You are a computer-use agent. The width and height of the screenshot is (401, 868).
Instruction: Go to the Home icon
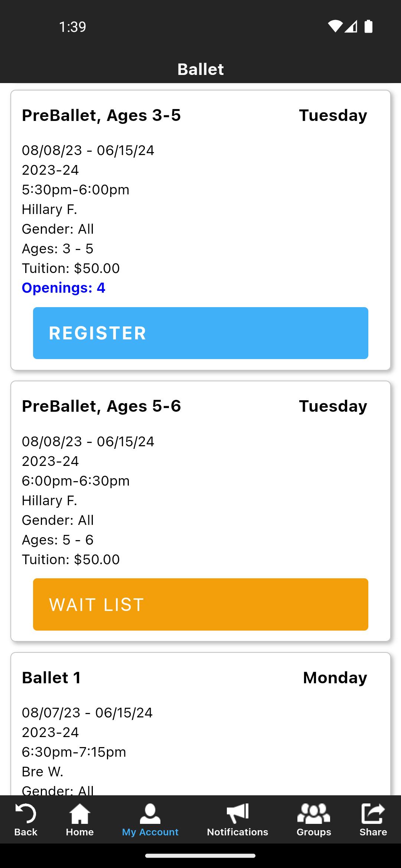80,814
